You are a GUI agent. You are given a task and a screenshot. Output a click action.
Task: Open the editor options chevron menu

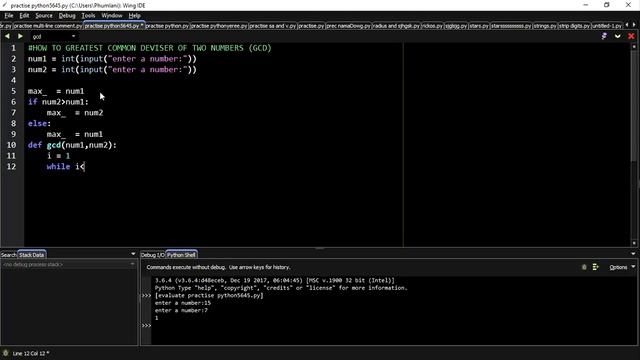(x=618, y=36)
